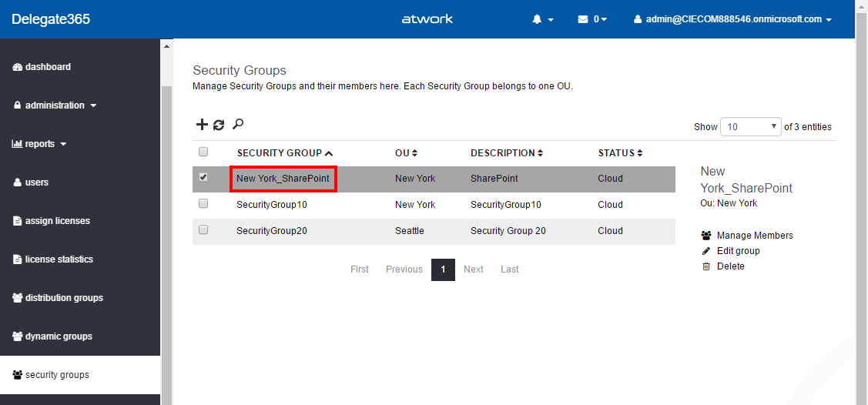The width and height of the screenshot is (868, 405).
Task: Open the Show entries count dropdown
Action: [x=750, y=127]
